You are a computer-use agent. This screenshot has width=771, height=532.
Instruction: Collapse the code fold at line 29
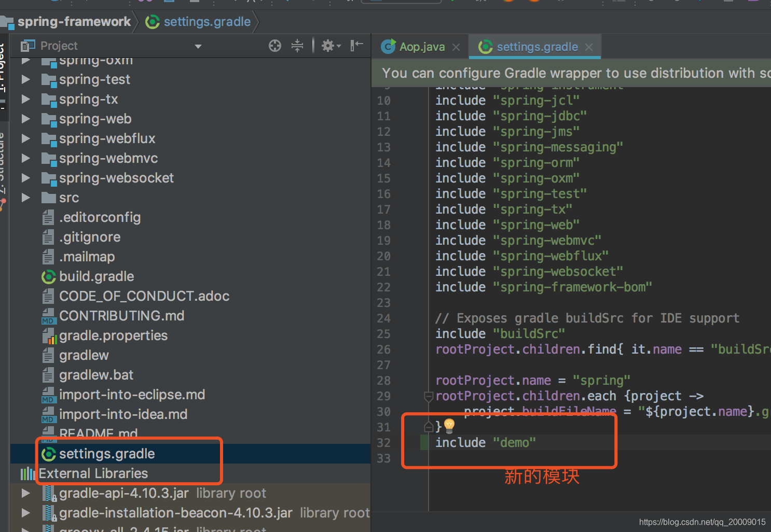pyautogui.click(x=429, y=397)
